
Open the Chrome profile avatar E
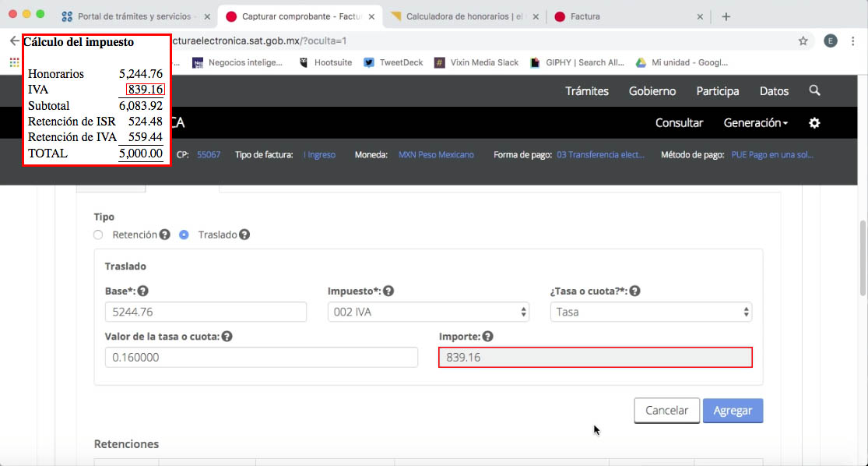pos(831,41)
